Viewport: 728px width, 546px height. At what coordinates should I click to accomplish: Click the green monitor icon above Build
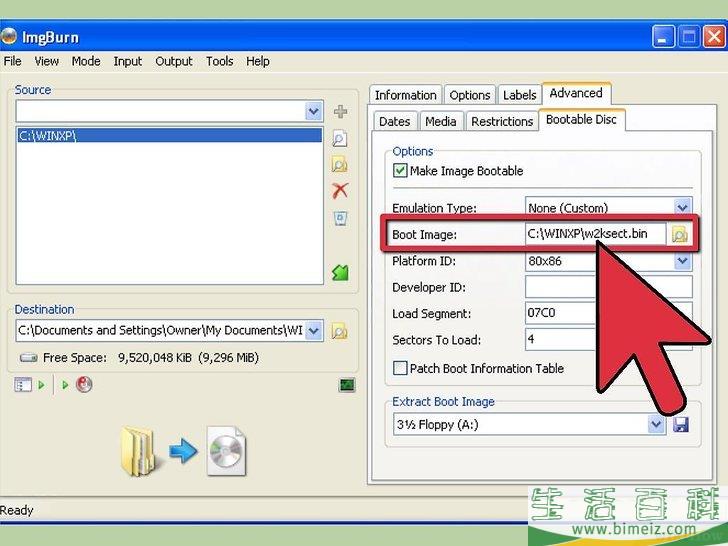pos(347,384)
